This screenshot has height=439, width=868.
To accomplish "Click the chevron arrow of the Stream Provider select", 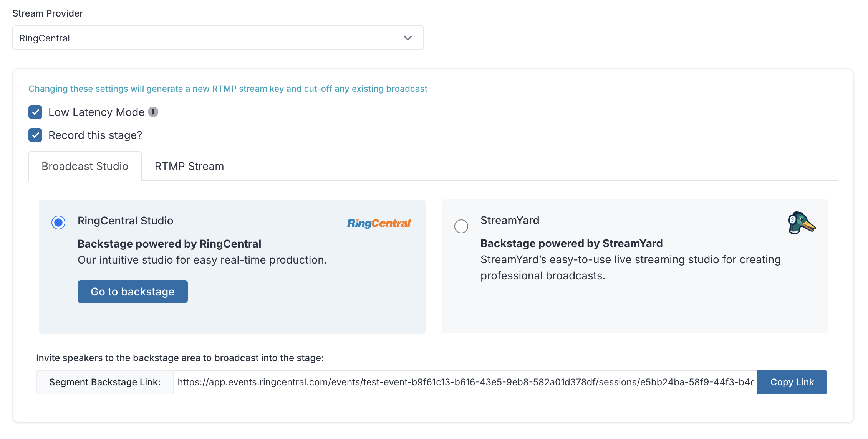I will click(x=408, y=38).
